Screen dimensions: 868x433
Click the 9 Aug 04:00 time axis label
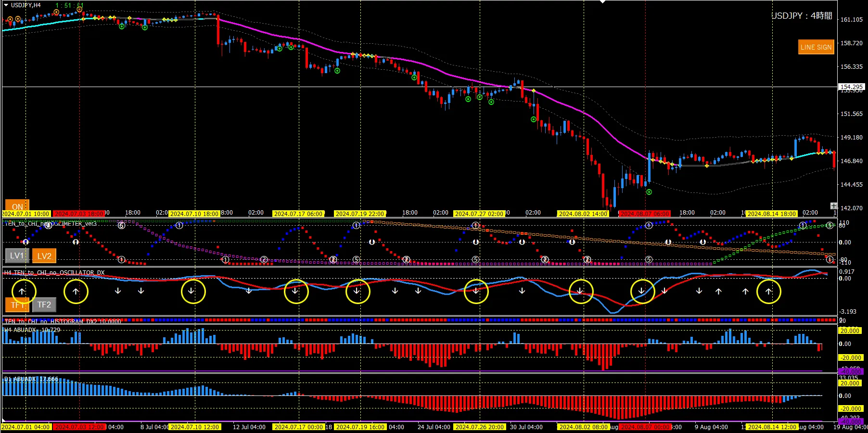(x=711, y=427)
